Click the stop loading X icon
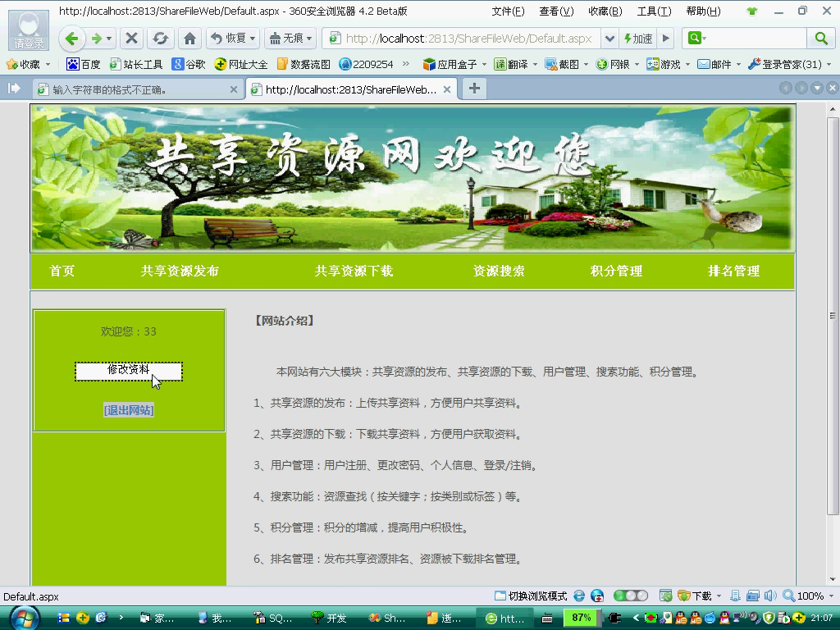The image size is (840, 630). pos(131,39)
